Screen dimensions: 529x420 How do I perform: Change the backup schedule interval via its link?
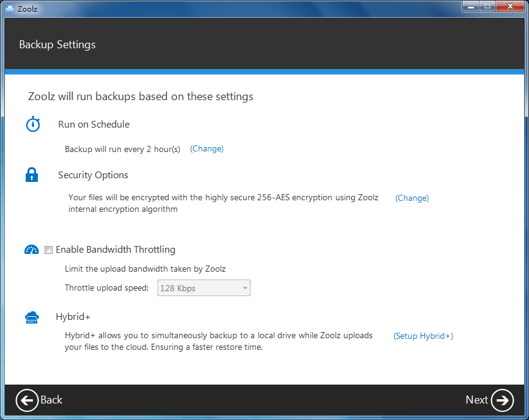tap(206, 149)
